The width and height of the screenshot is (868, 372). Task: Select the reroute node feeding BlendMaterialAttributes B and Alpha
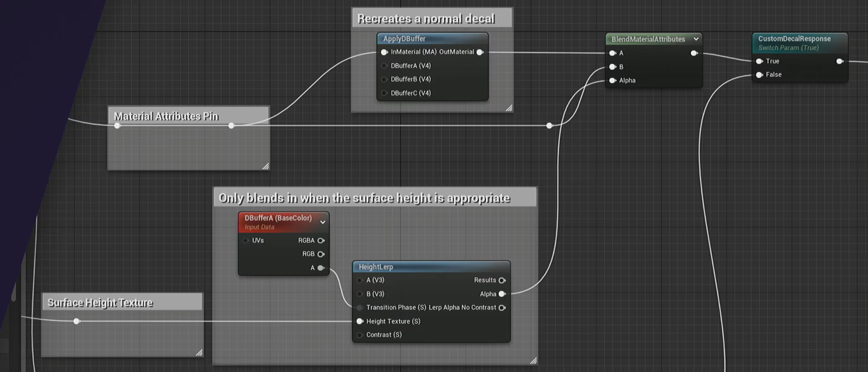pos(550,126)
